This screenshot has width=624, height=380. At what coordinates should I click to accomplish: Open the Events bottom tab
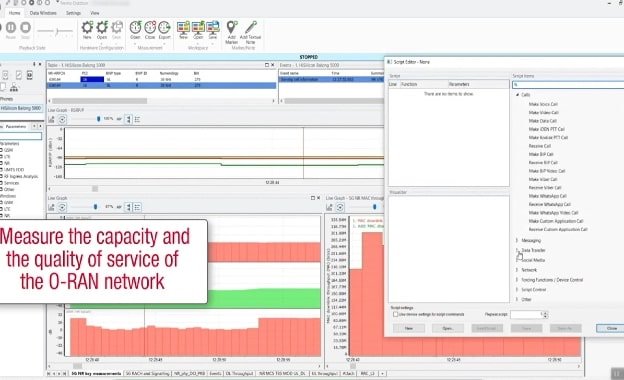click(215, 374)
